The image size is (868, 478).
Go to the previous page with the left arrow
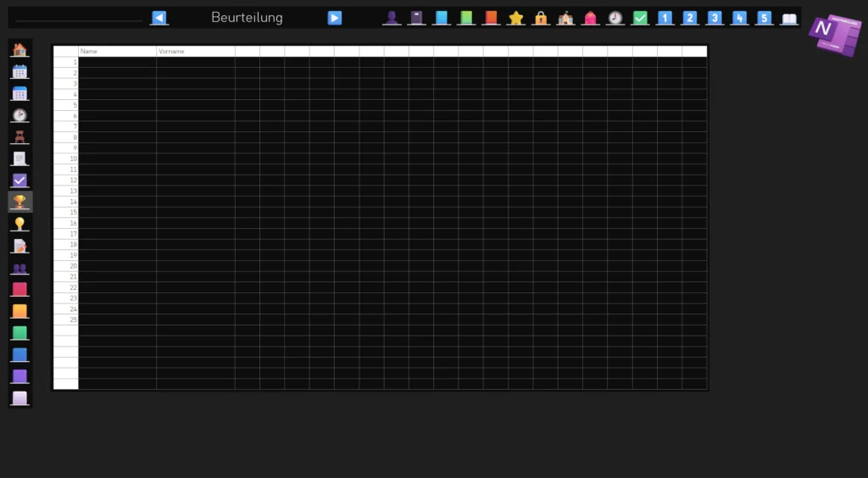click(x=159, y=18)
